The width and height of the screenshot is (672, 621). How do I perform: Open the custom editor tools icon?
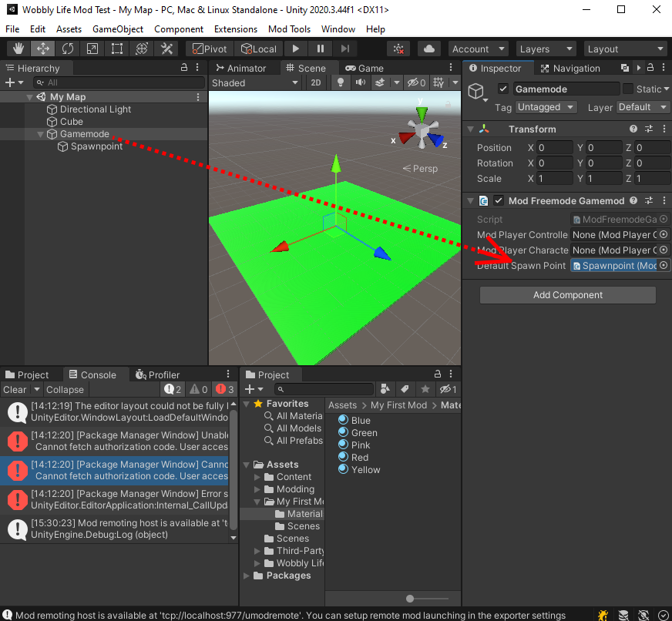(166, 49)
